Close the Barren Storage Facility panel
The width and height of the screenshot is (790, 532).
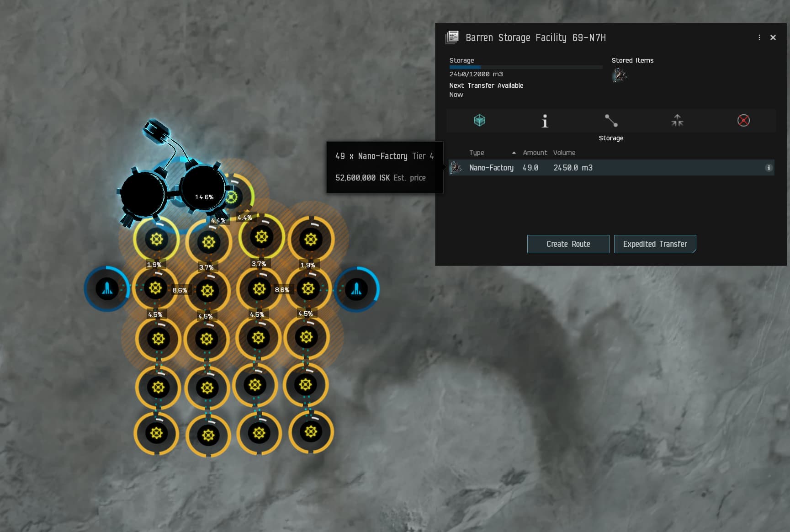773,37
